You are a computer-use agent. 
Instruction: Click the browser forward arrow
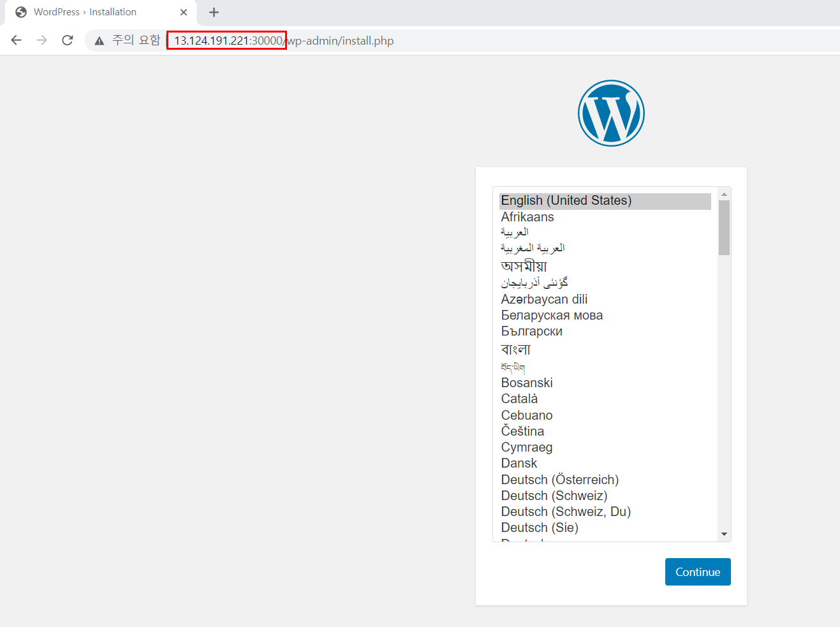pyautogui.click(x=42, y=40)
